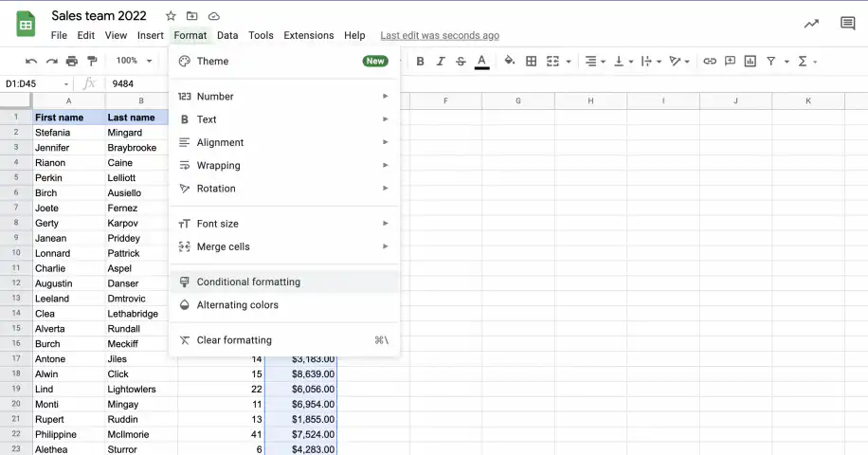Click the Name box showing D1:D45
Image resolution: width=868 pixels, height=455 pixels.
[33, 83]
